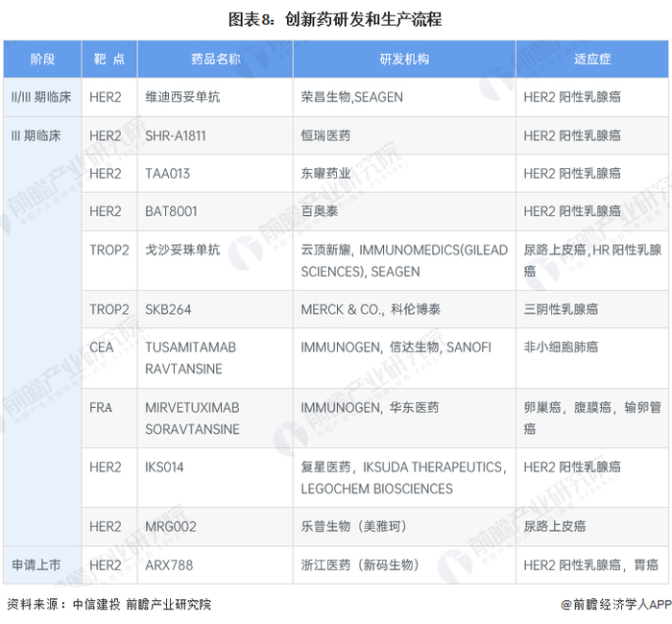Viewport: 672px width, 624px height.
Task: Click HER2 target in 维迪西妥单抗 row
Action: click(x=106, y=97)
